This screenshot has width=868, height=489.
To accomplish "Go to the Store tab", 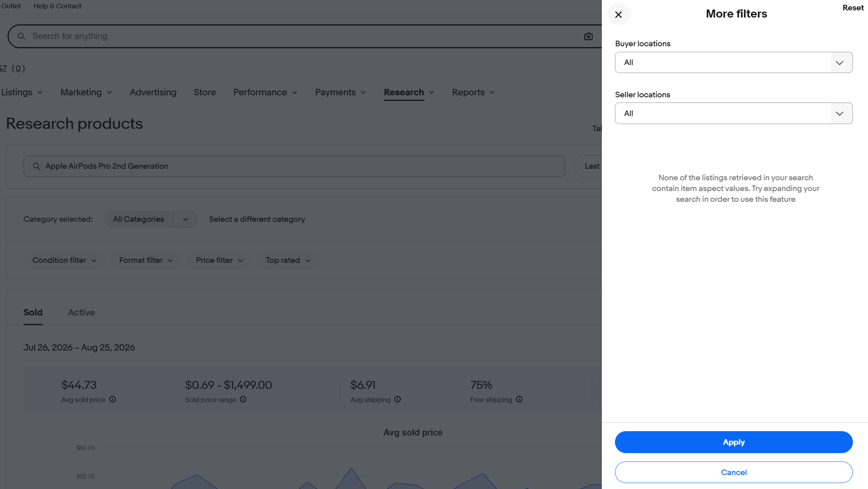I will tap(205, 93).
